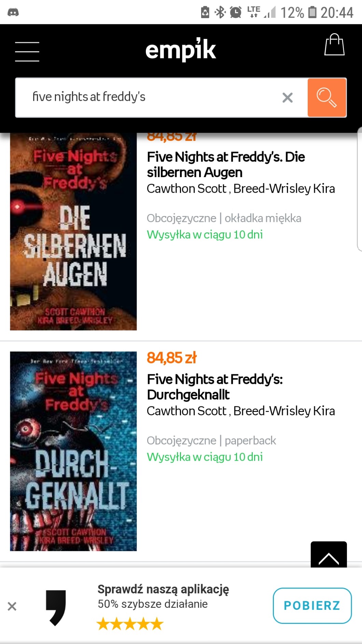Screen dimensions: 362x644
Task: Clear the search field text
Action: coord(288,98)
